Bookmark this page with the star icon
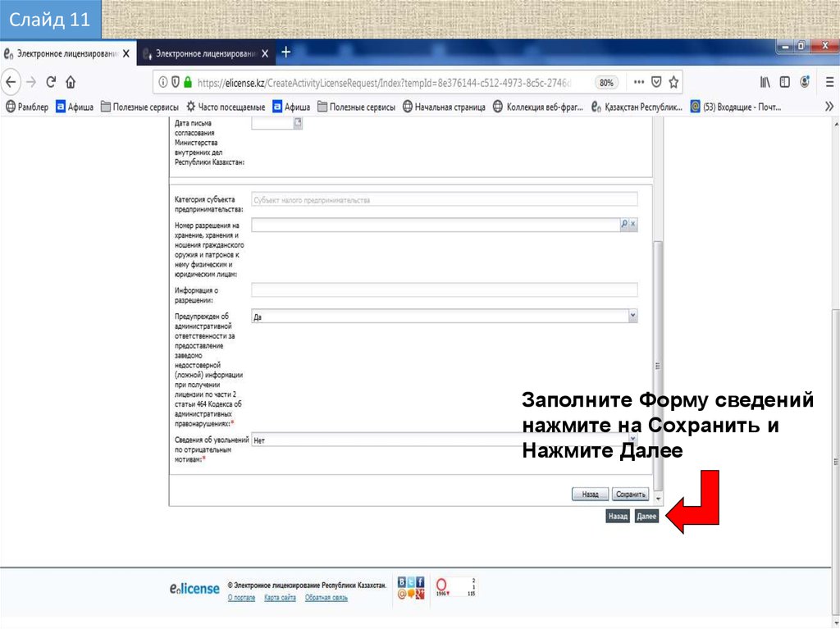The width and height of the screenshot is (840, 629). (x=673, y=82)
